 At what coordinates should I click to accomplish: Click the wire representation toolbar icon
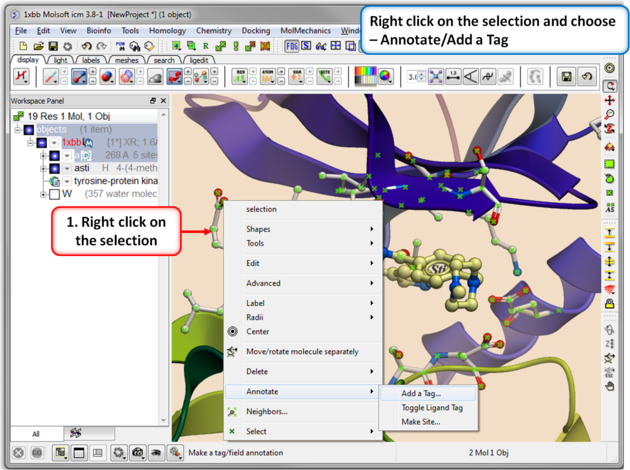[x=49, y=77]
